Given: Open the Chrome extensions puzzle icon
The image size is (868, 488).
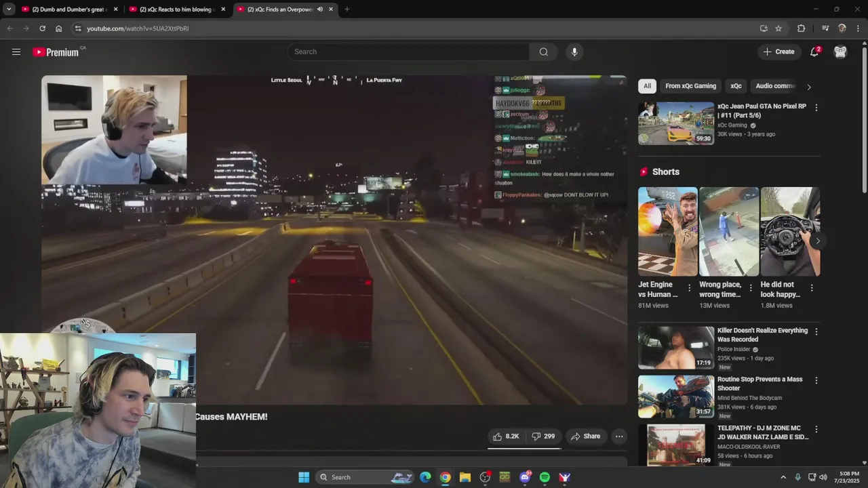Looking at the screenshot, I should click(801, 28).
